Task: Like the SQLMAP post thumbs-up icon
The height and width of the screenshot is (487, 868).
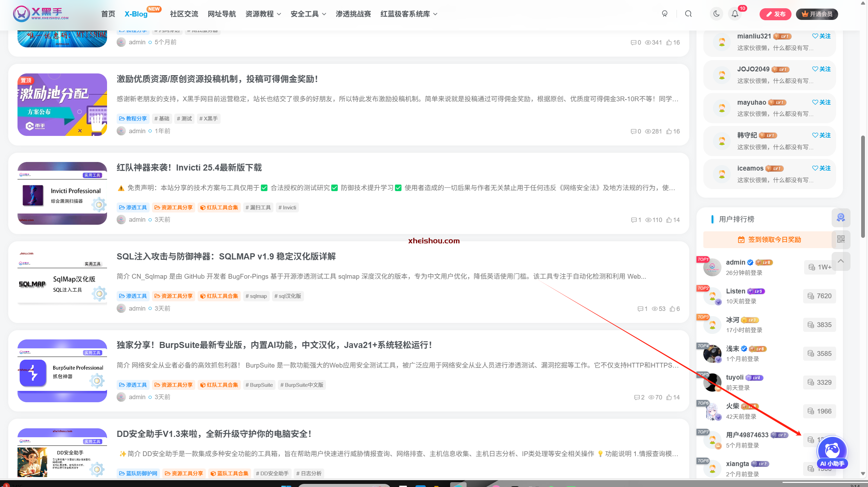Action: click(x=672, y=309)
